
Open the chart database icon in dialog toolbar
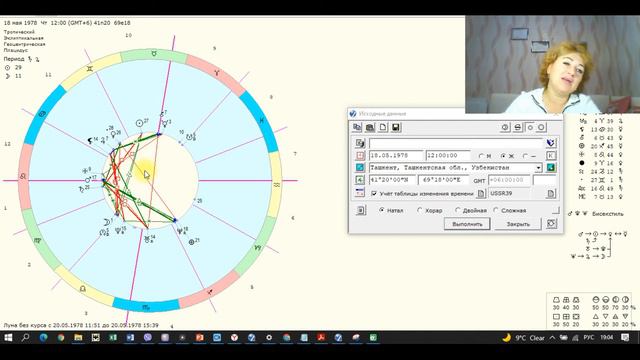point(370,127)
